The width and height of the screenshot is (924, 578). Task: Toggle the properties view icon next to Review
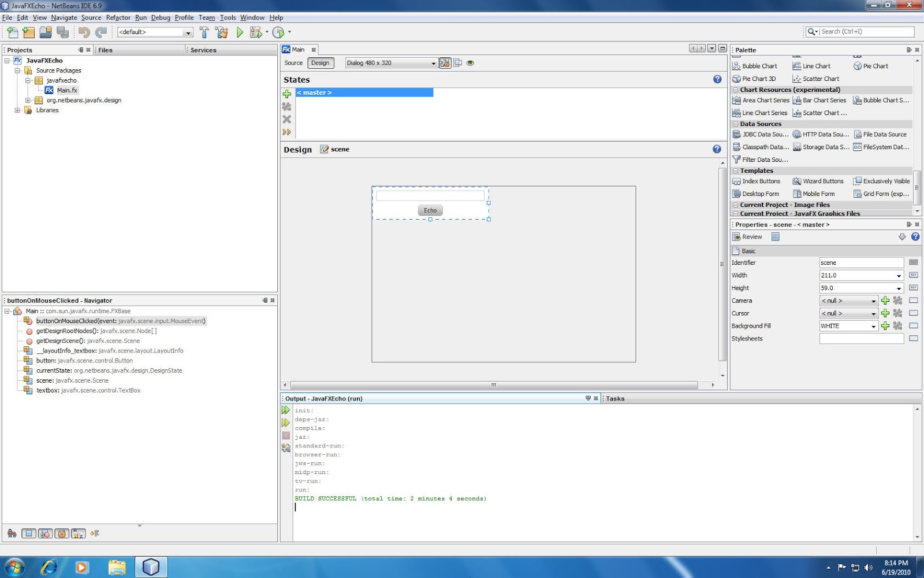(776, 237)
